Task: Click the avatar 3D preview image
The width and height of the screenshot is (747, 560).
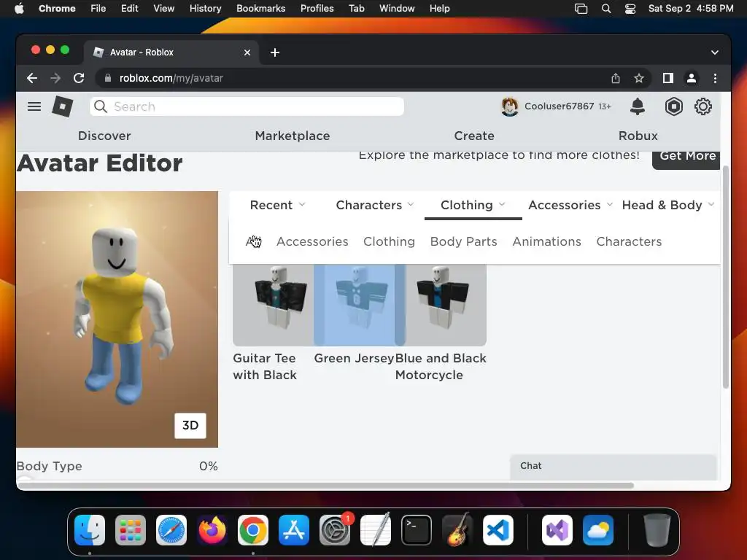Action: click(x=117, y=319)
